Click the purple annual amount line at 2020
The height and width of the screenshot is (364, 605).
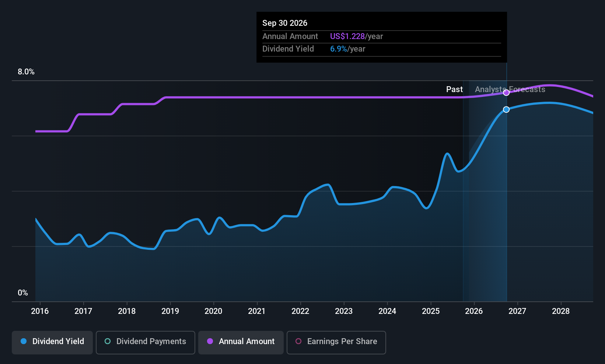213,98
